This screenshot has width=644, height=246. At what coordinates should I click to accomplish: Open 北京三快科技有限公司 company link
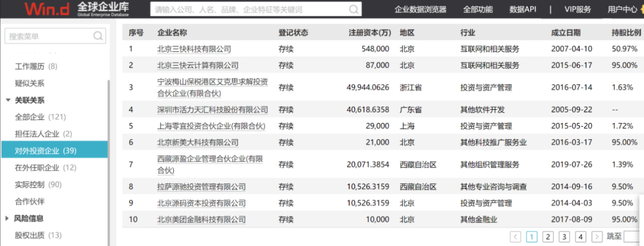[194, 49]
